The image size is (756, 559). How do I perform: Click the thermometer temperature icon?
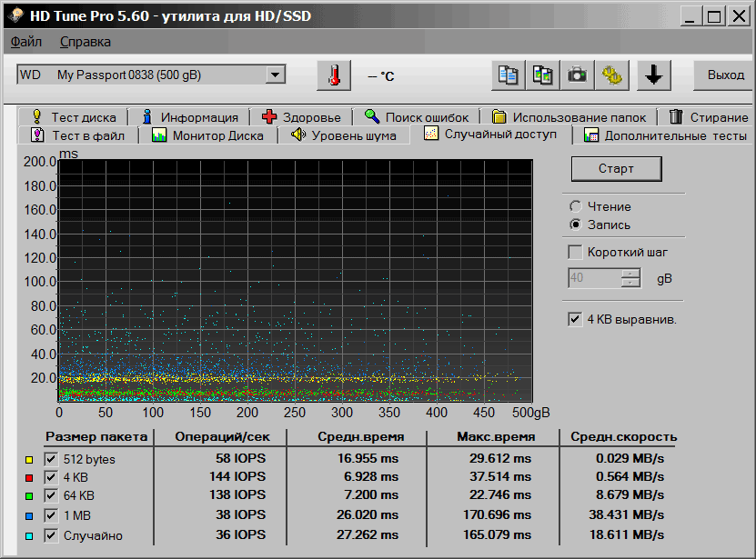(334, 75)
